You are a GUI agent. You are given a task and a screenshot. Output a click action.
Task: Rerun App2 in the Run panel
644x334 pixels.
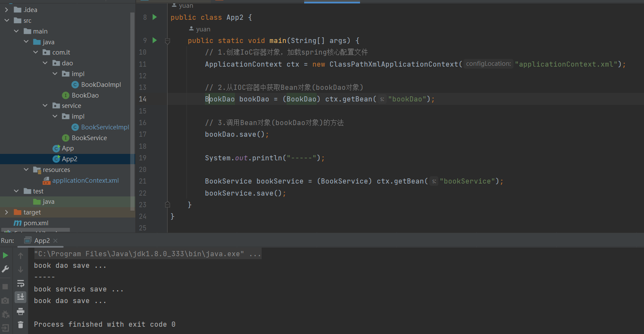[x=5, y=255]
